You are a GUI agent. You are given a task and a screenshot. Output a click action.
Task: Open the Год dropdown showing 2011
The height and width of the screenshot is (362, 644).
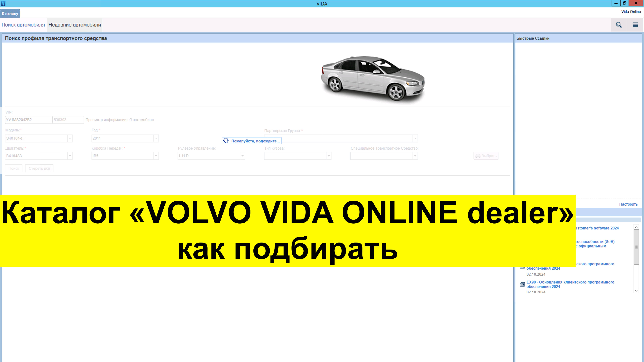click(x=156, y=138)
